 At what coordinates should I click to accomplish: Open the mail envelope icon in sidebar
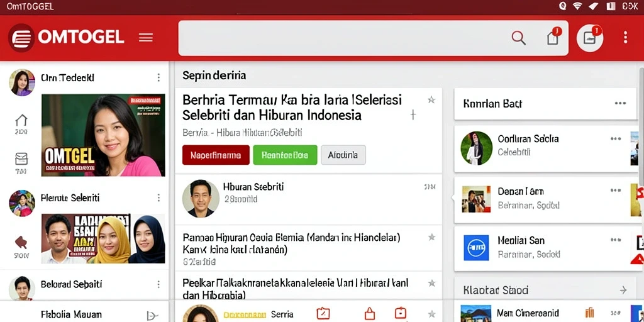21,158
